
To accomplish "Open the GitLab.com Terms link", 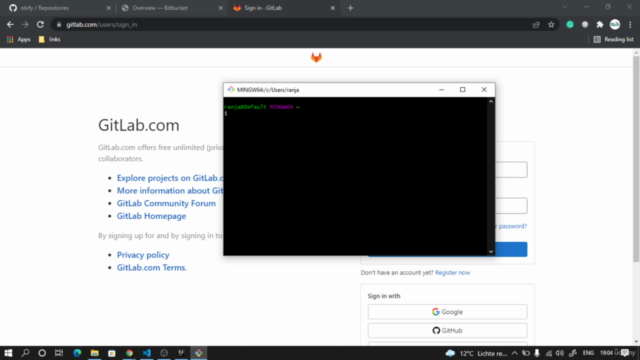I will pyautogui.click(x=151, y=267).
